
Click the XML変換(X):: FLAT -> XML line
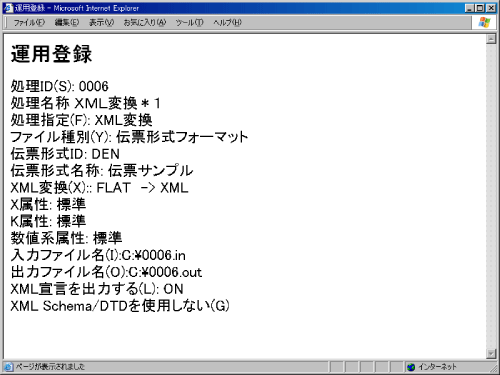coord(99,188)
